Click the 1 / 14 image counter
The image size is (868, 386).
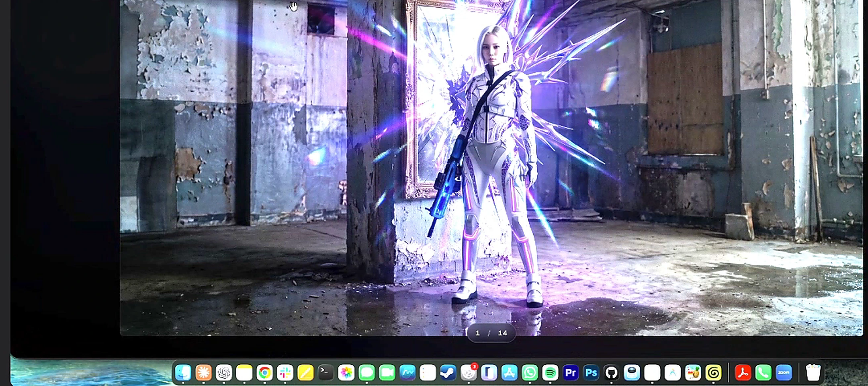point(491,333)
